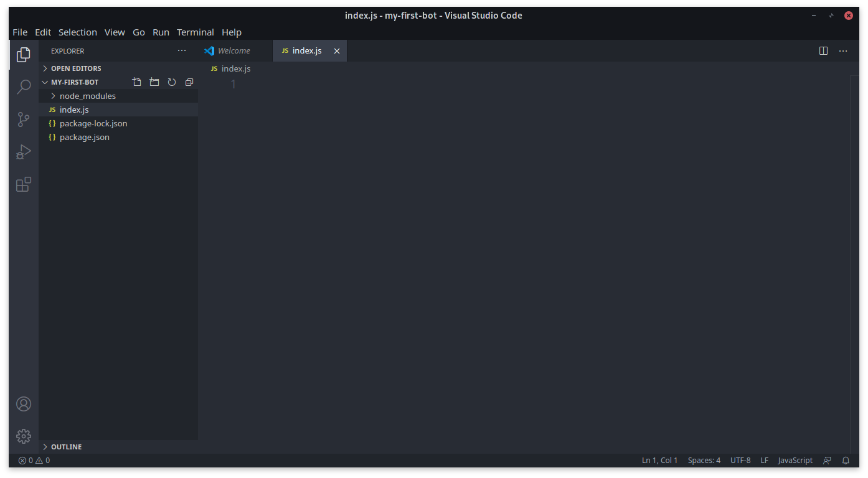
Task: Open the Accounts menu icon
Action: [24, 404]
